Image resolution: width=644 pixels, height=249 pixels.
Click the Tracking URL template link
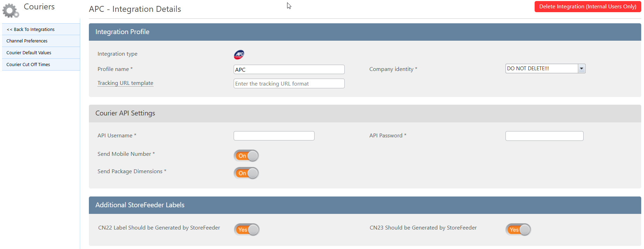[x=125, y=83]
